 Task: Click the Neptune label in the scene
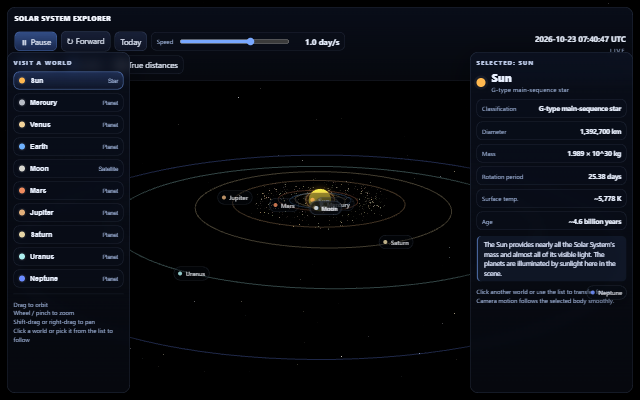[x=607, y=293]
